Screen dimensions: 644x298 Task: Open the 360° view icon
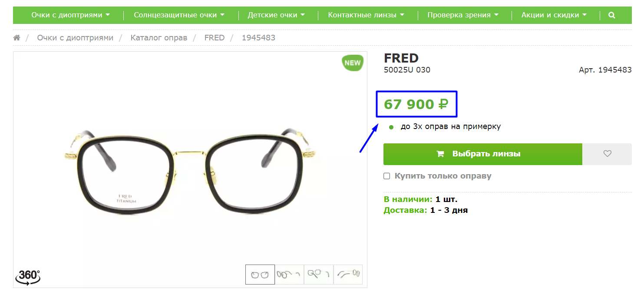coord(28,277)
